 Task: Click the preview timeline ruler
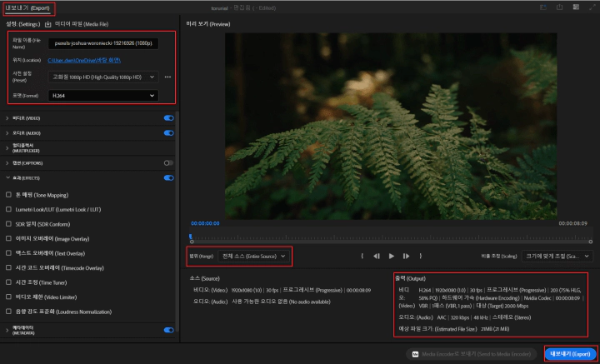coord(391,237)
